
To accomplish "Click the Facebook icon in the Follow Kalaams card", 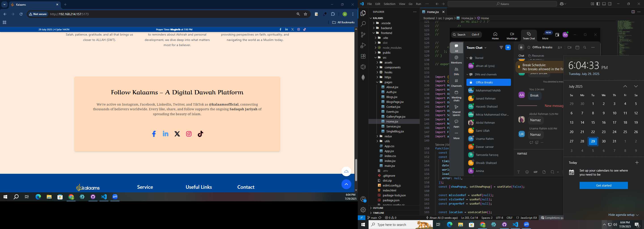I will [x=154, y=134].
